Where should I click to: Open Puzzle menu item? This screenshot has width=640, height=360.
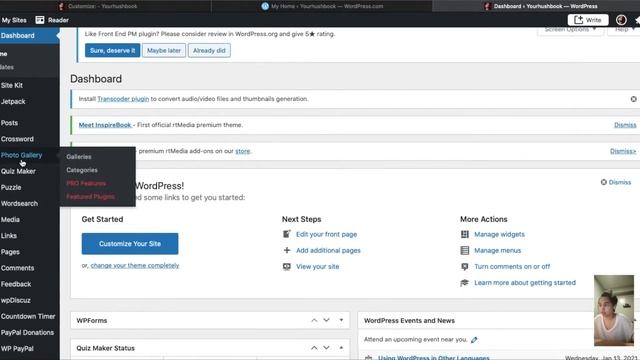(29, 187)
